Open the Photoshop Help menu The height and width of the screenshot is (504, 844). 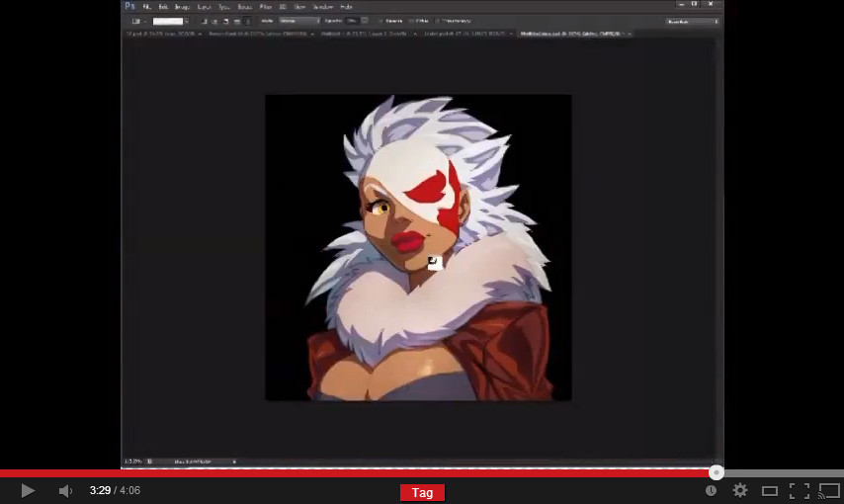pyautogui.click(x=346, y=7)
